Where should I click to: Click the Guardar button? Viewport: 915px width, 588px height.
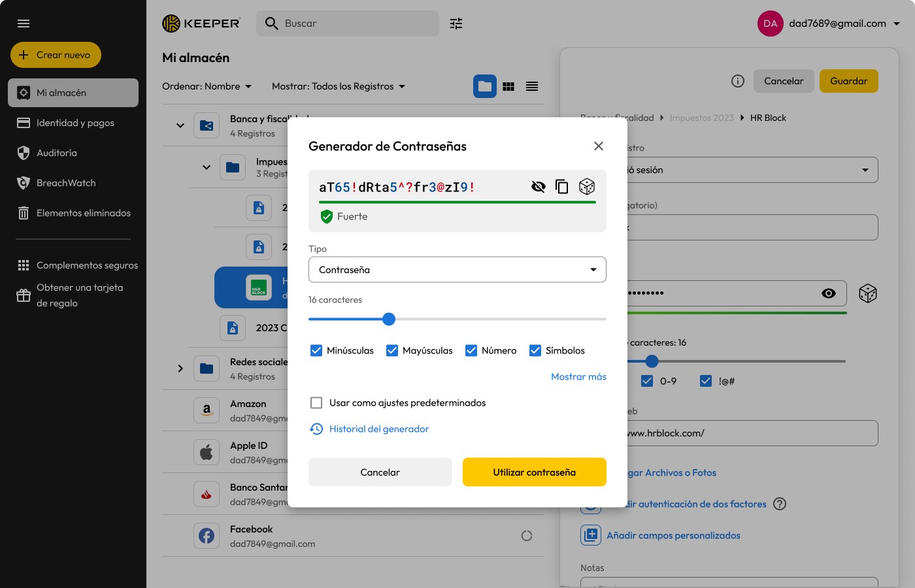[849, 81]
